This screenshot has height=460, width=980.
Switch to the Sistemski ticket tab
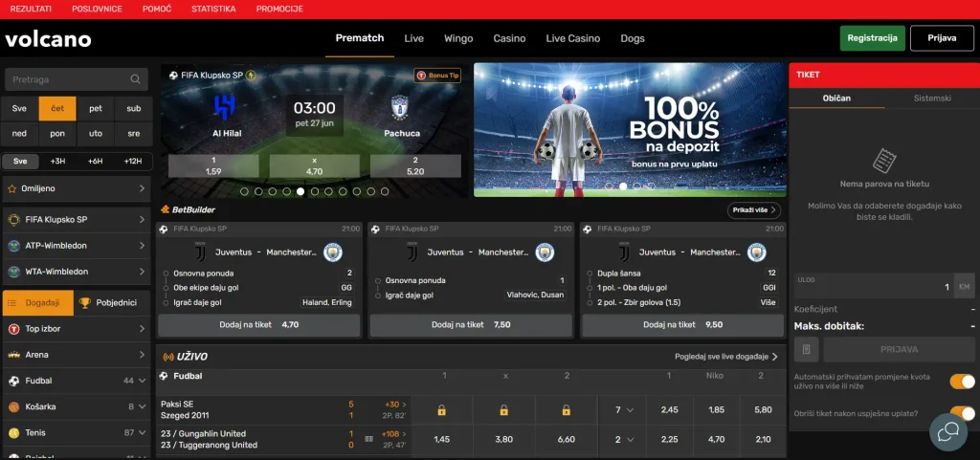click(x=932, y=98)
